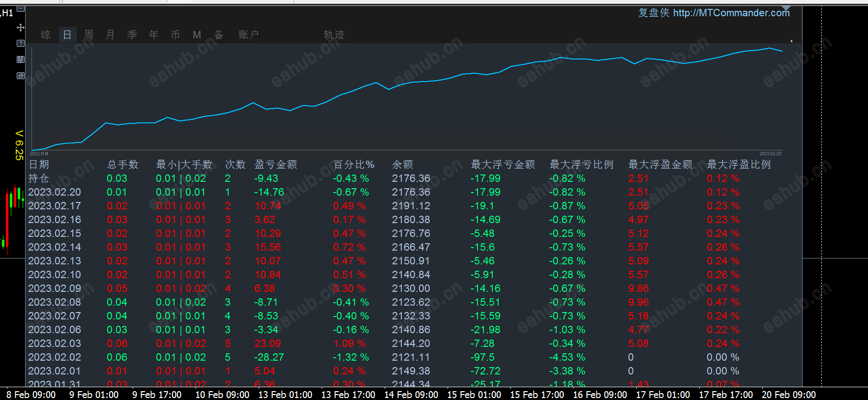The height and width of the screenshot is (400, 868).
Task: Click the 次数 column header
Action: 235,165
